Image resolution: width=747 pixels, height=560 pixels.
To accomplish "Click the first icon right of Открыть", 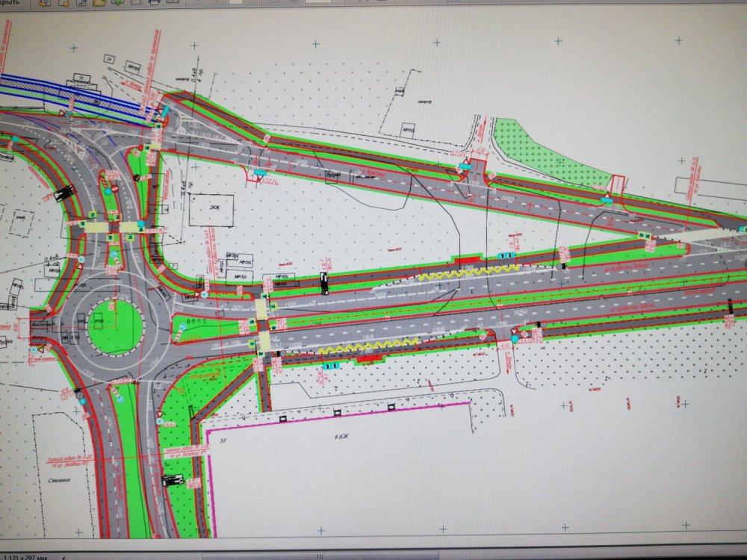I will (43, 2).
